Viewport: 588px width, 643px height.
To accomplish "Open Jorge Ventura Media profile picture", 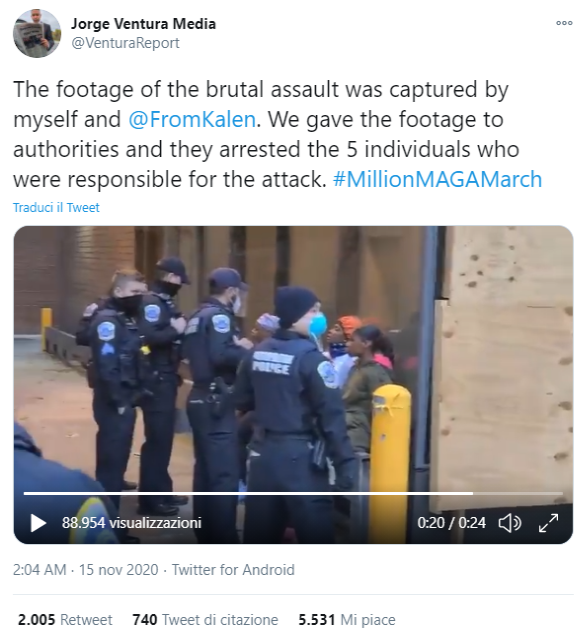I will click(x=37, y=34).
